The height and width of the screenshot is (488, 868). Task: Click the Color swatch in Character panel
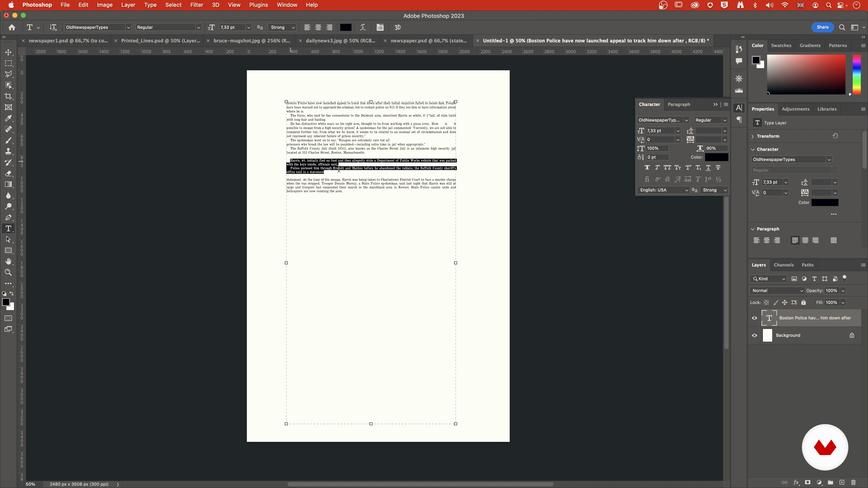(716, 157)
